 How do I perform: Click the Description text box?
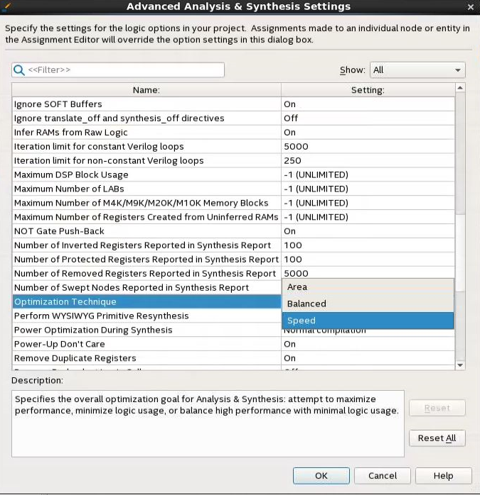click(208, 424)
